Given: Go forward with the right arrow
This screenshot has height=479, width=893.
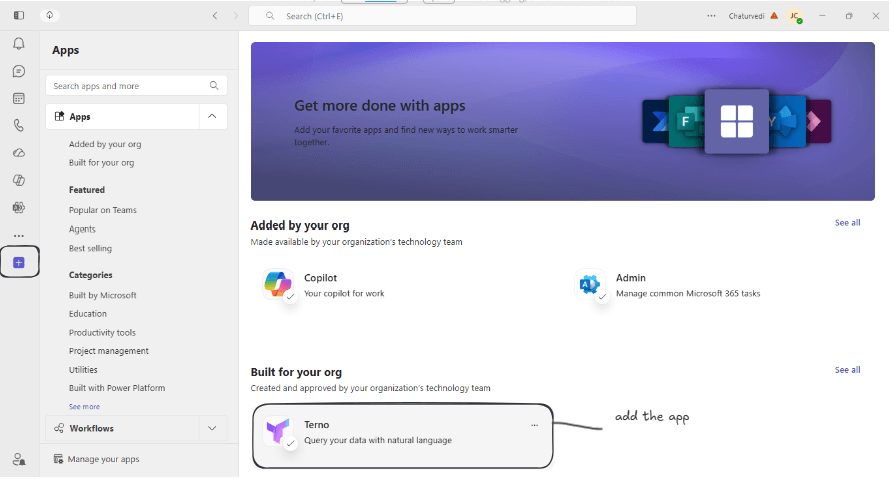Looking at the screenshot, I should click(x=236, y=16).
